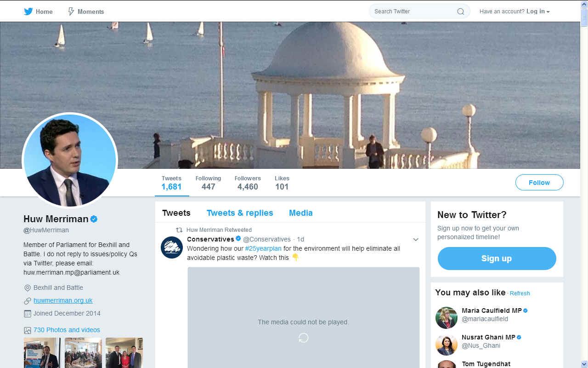Screen dimensions: 588x368
Task: Click the Conservatives account name
Action: click(210, 239)
